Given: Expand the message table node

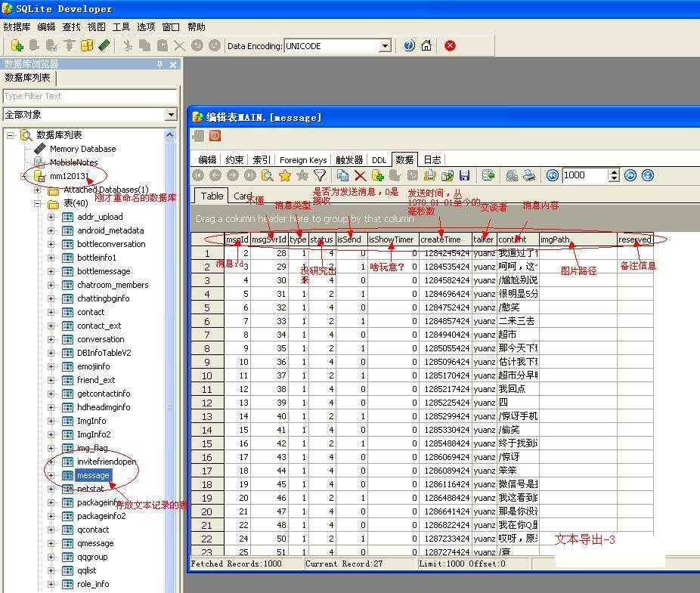Looking at the screenshot, I should (51, 475).
